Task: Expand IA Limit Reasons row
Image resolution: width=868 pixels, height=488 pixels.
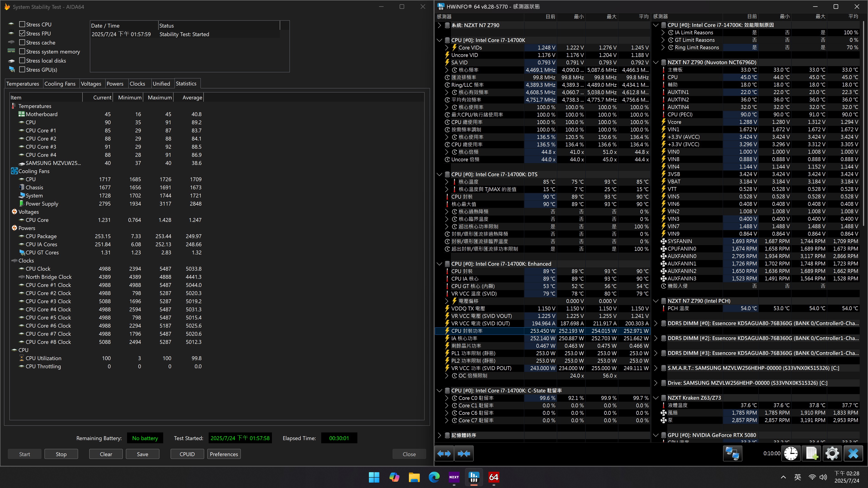Action: (663, 33)
